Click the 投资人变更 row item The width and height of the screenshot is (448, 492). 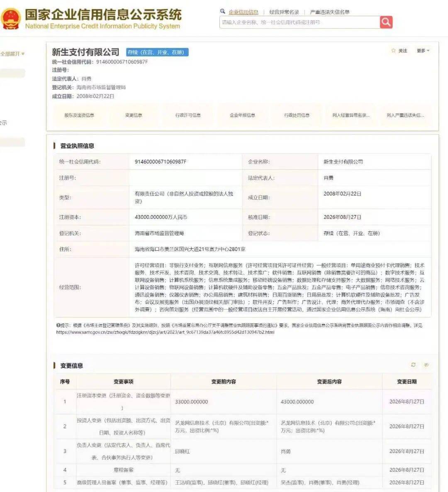pyautogui.click(x=123, y=426)
